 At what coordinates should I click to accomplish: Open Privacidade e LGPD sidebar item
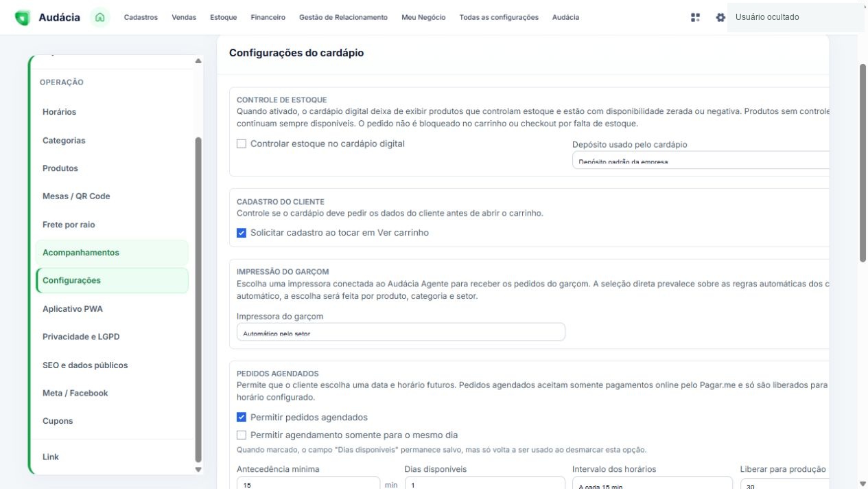112,337
